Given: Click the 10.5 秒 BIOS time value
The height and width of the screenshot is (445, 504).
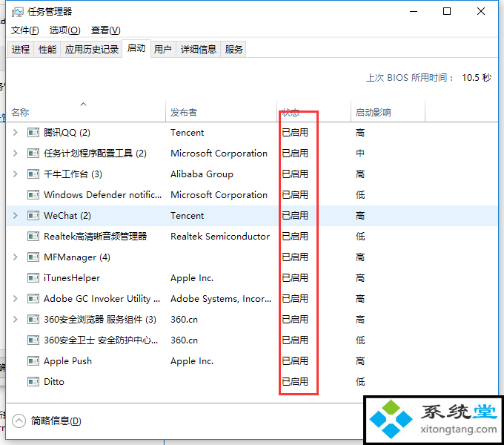Looking at the screenshot, I should [477, 78].
